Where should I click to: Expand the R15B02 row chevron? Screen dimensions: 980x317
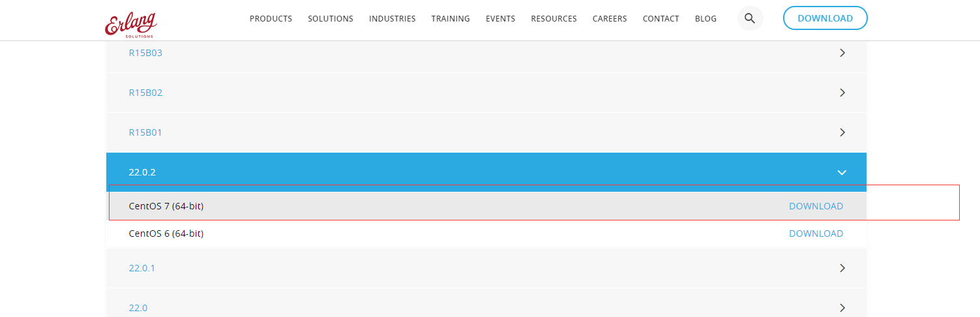[842, 93]
